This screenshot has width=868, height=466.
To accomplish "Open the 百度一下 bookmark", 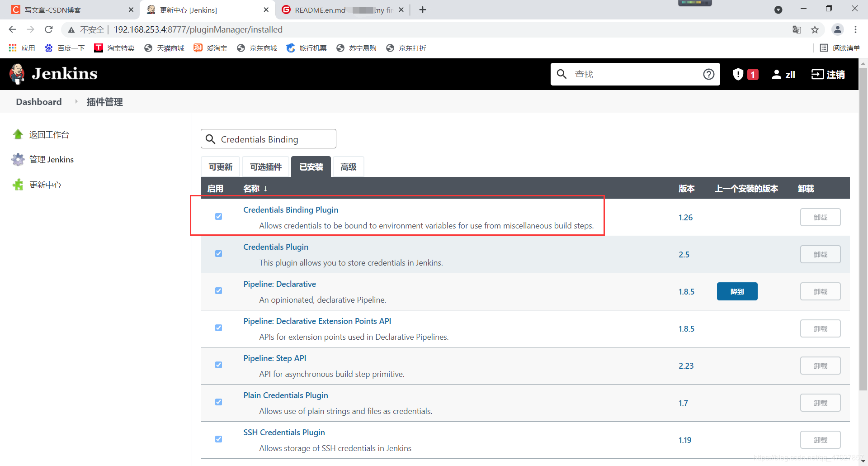I will coord(65,48).
